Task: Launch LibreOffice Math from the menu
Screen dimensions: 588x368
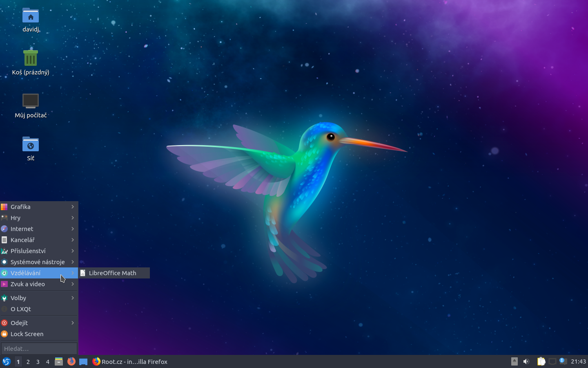Action: [x=113, y=273]
